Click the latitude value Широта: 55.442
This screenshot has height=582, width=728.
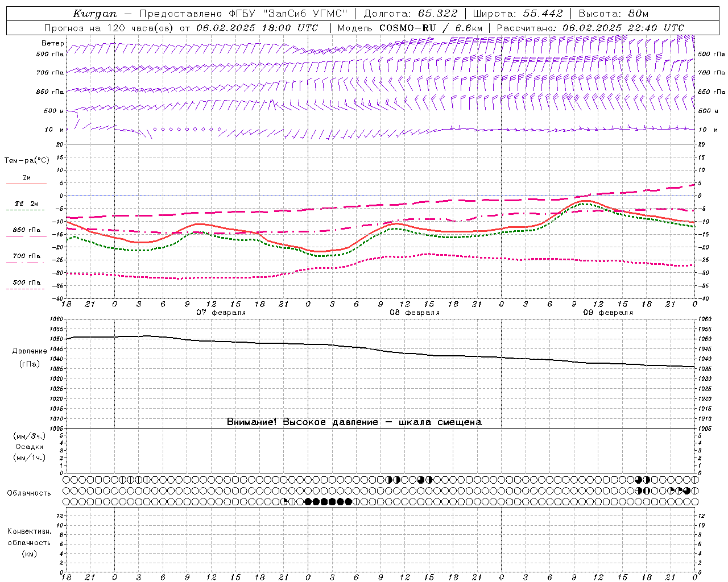[518, 14]
